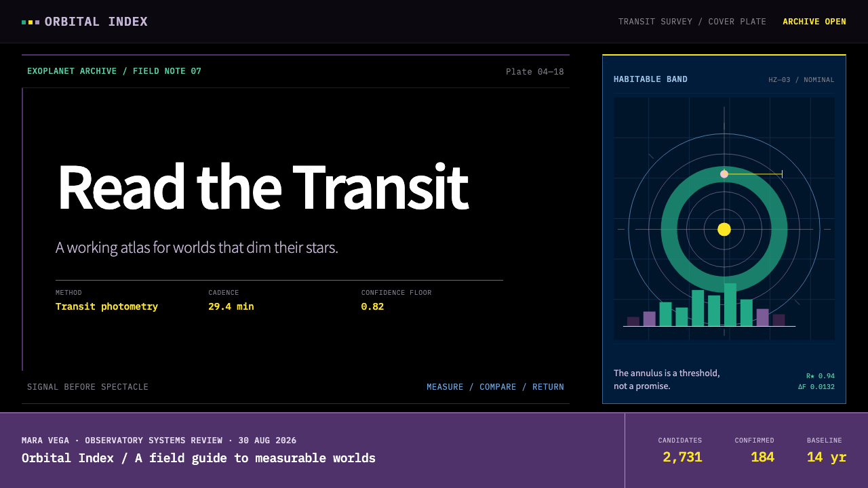
Task: Click the MEASURE / COMPARE / RETURN links
Action: 495,387
